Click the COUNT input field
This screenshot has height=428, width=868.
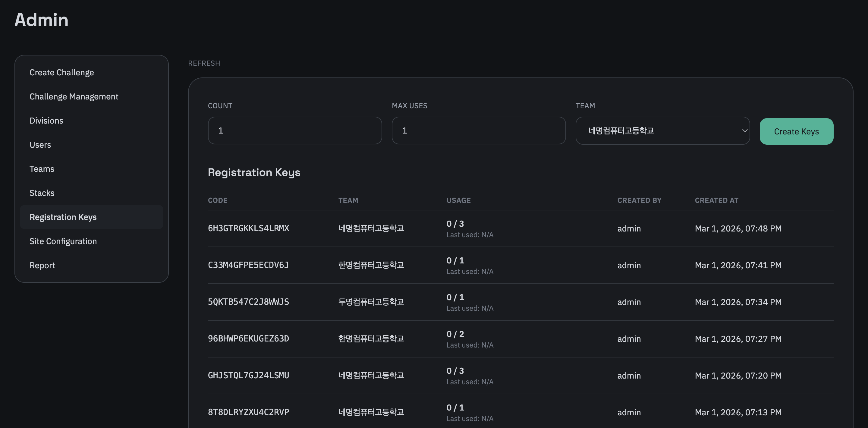click(x=294, y=131)
